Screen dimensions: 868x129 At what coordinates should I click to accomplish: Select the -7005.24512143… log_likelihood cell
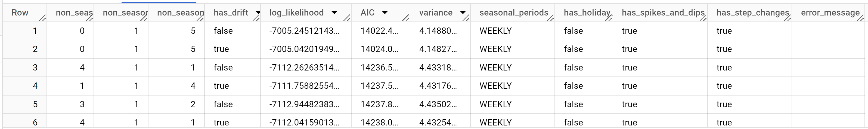pyautogui.click(x=304, y=31)
